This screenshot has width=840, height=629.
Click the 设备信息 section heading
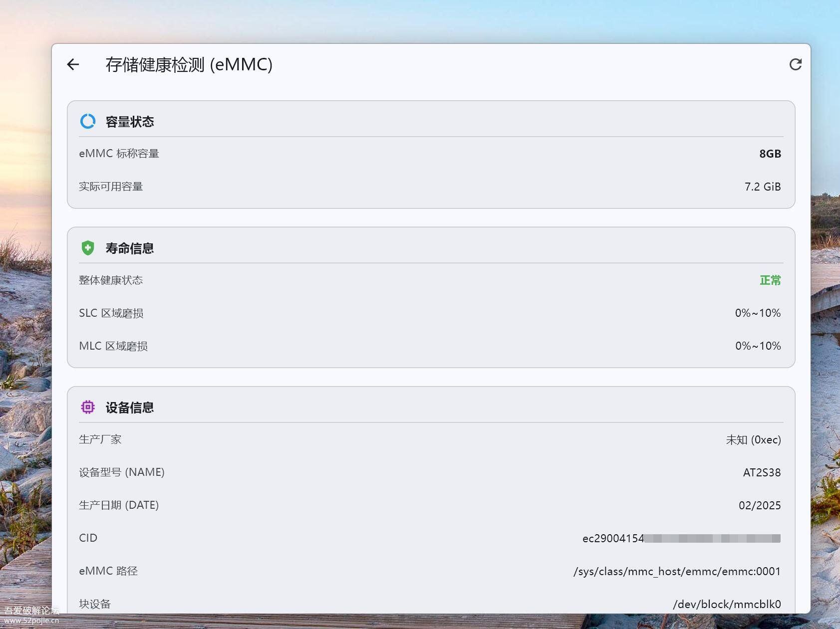[x=130, y=408]
